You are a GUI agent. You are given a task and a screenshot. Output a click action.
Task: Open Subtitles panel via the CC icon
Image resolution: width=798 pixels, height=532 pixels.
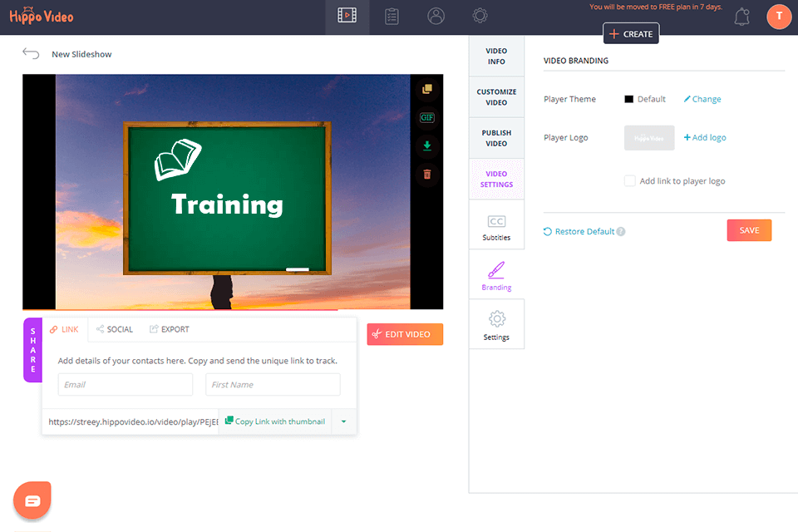pyautogui.click(x=496, y=219)
